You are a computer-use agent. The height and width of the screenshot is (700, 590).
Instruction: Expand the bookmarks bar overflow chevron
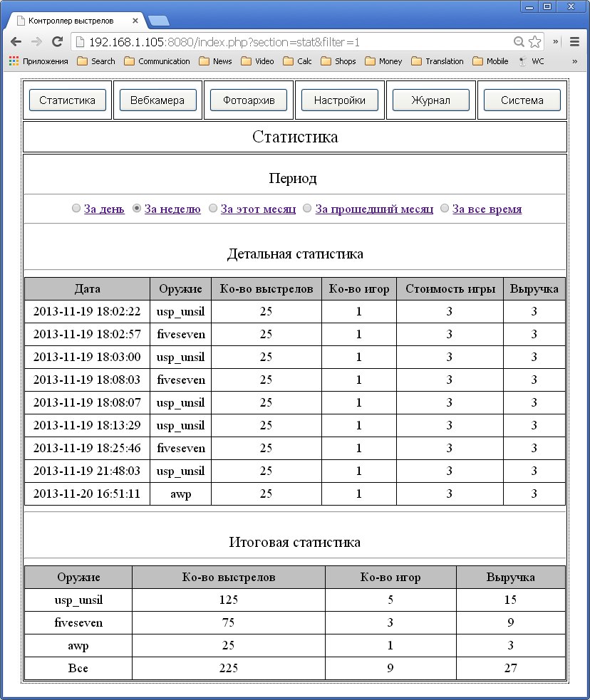point(556,41)
